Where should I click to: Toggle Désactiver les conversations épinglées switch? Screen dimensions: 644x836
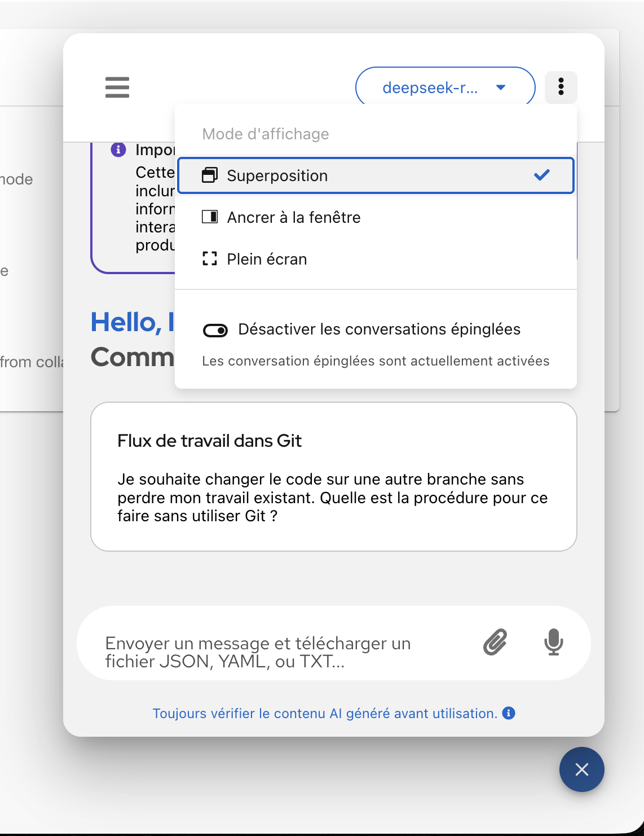point(215,330)
